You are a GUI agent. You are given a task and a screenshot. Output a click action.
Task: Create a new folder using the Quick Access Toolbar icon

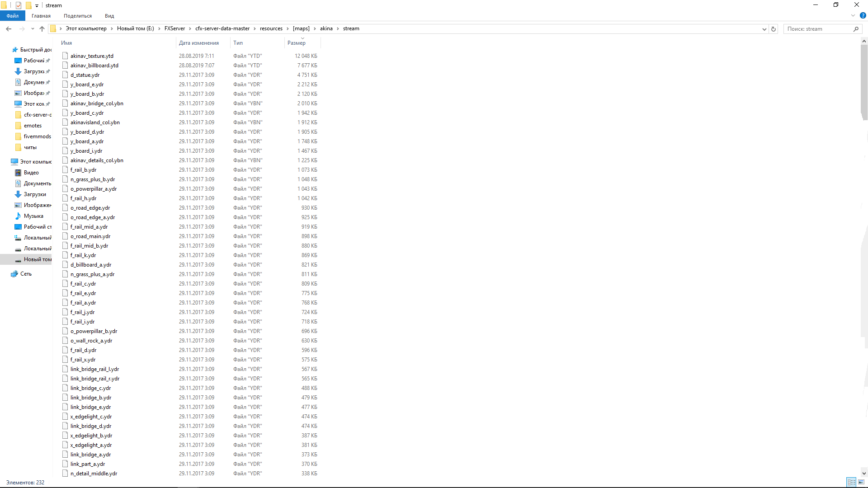pos(28,5)
